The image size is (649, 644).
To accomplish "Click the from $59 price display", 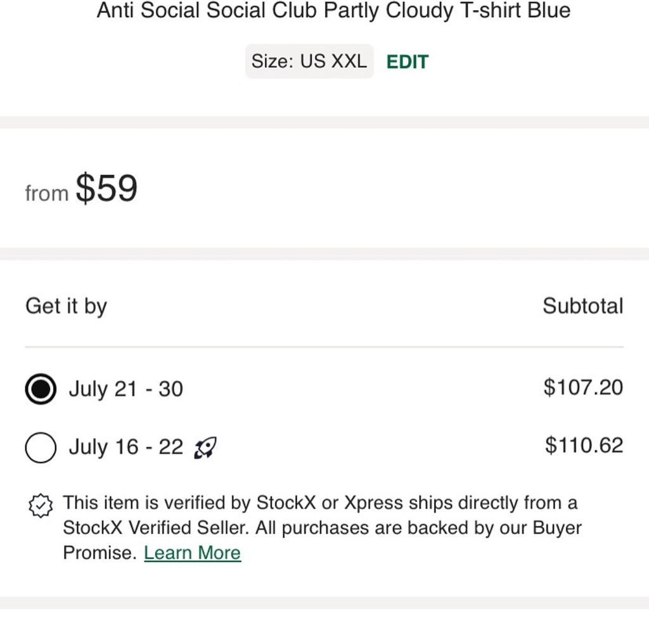I will (81, 188).
